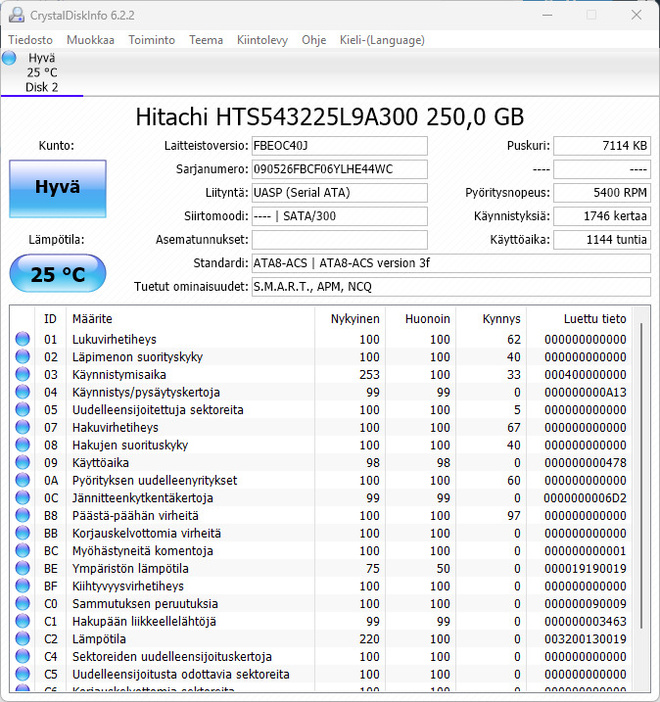Click status orb for Käyttöaika attribute

point(22,462)
